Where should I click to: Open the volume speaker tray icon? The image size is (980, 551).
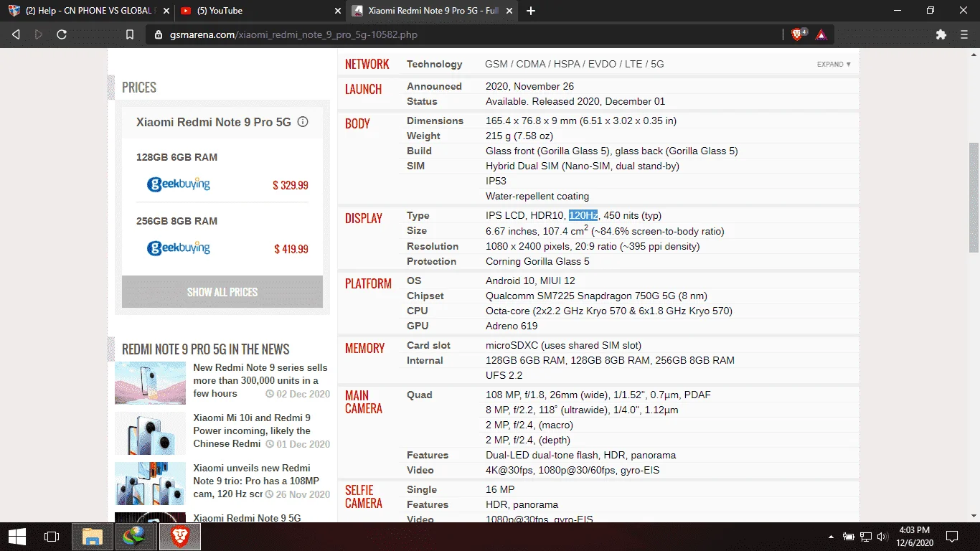coord(882,536)
